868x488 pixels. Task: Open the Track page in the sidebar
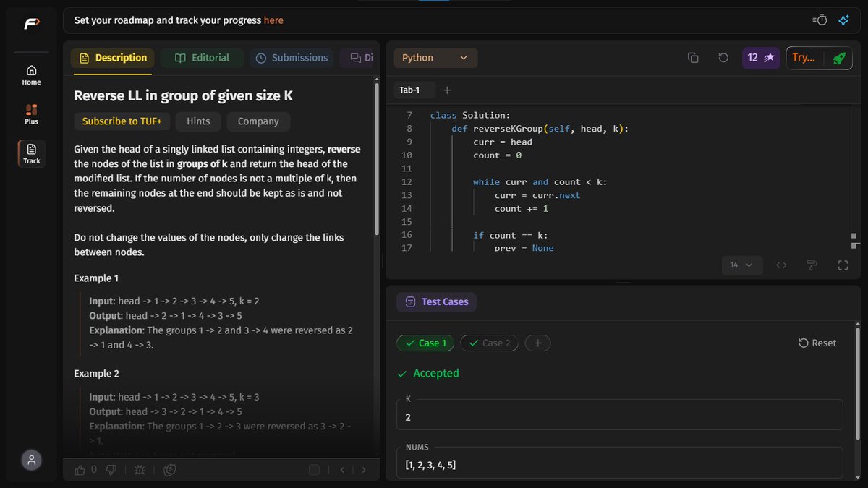click(31, 153)
